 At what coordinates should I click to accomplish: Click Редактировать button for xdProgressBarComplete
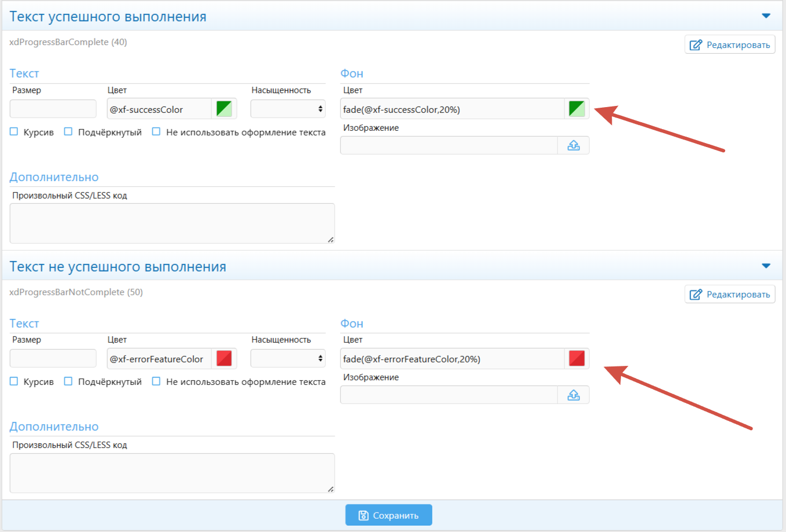click(x=730, y=45)
